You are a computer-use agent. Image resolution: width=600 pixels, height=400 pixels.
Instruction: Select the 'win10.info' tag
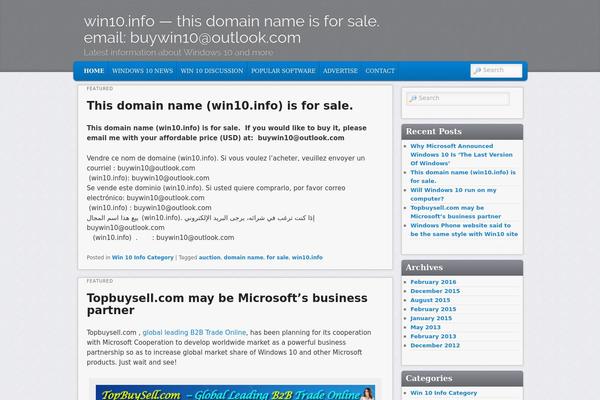pyautogui.click(x=307, y=258)
